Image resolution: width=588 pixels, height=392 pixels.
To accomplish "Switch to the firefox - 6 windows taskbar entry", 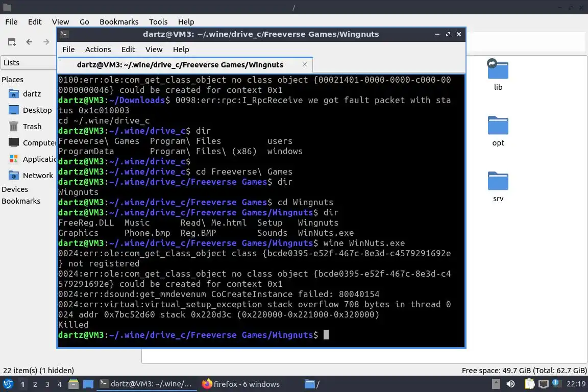I will pos(241,384).
